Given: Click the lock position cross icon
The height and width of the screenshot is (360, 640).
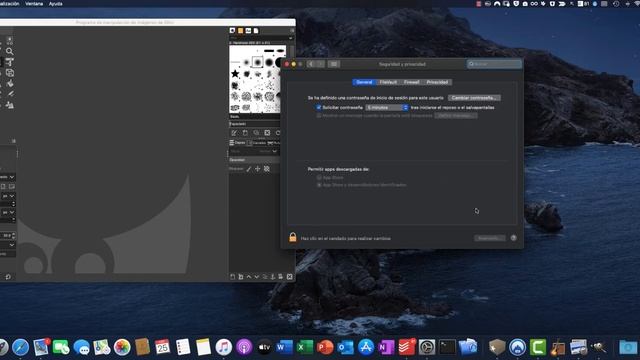Looking at the screenshot, I should click(258, 169).
